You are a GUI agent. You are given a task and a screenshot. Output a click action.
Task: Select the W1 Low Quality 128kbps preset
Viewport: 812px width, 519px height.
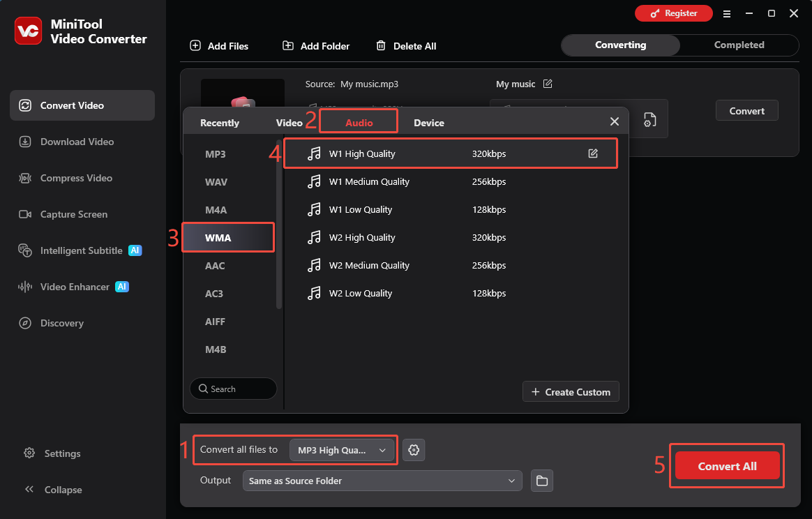(x=451, y=210)
